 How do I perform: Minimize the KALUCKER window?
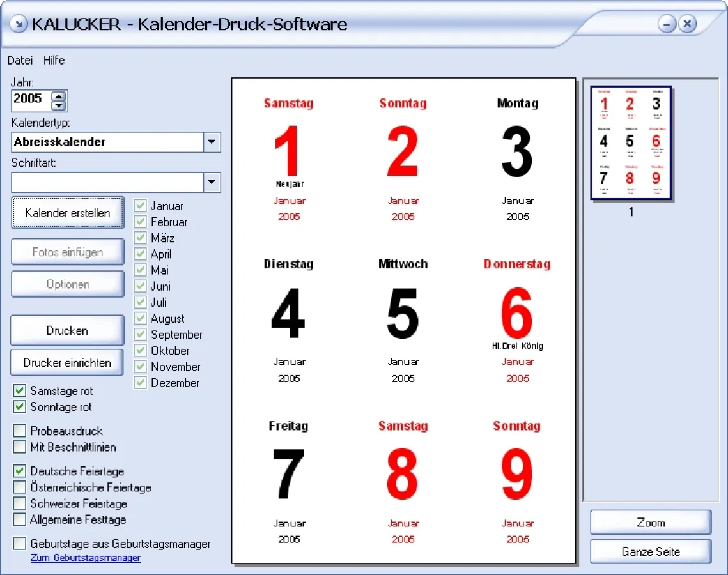tap(667, 24)
